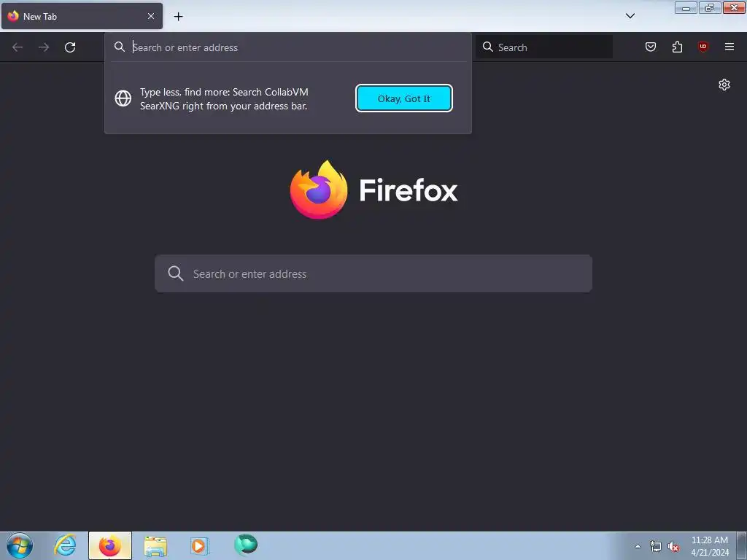747x560 pixels.
Task: Click the toolbar Search box
Action: click(544, 47)
